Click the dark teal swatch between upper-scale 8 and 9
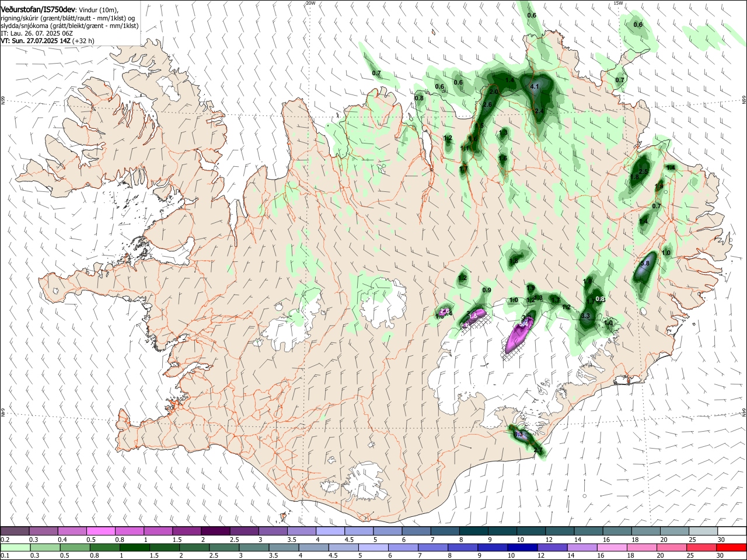The height and width of the screenshot is (560, 747). coord(474,531)
